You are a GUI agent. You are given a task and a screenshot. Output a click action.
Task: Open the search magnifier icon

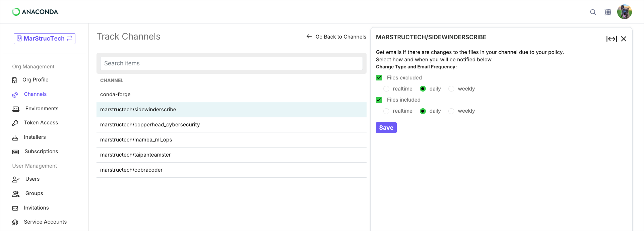(x=593, y=12)
